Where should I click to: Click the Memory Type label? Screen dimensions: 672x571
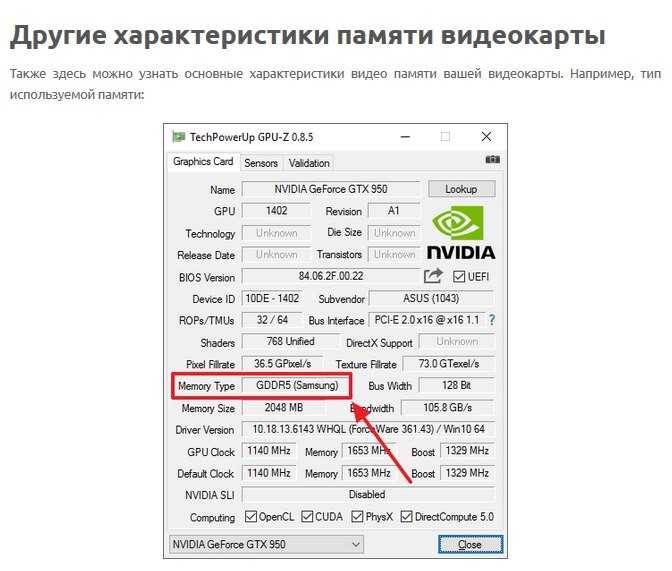point(206,386)
